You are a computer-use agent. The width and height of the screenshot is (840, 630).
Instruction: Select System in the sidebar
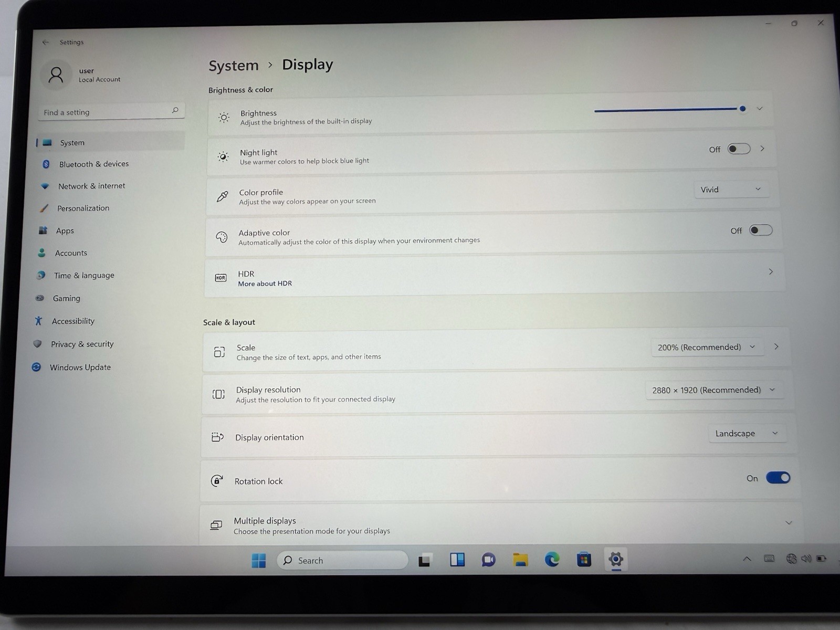111,142
